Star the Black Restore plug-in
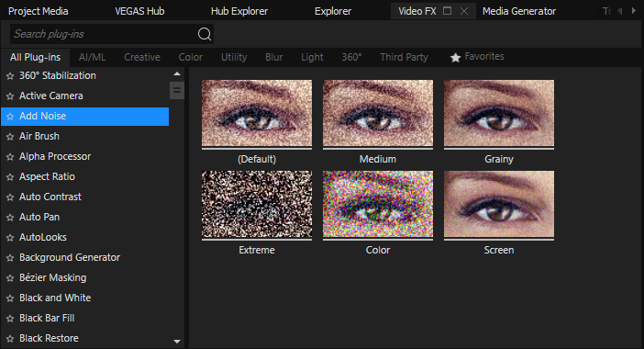Viewport: 644px width, 349px height. [10, 339]
